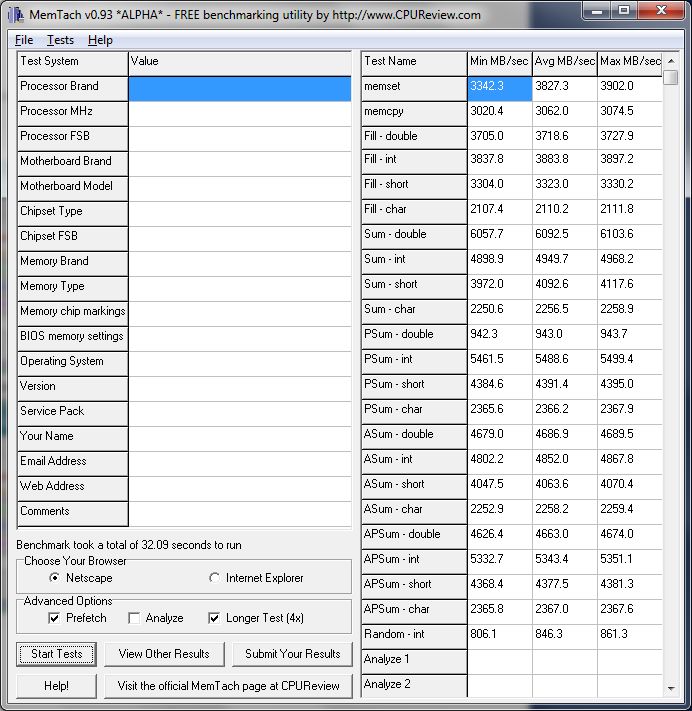This screenshot has height=711, width=692.
Task: Click the MemTach title bar app icon
Action: point(15,15)
